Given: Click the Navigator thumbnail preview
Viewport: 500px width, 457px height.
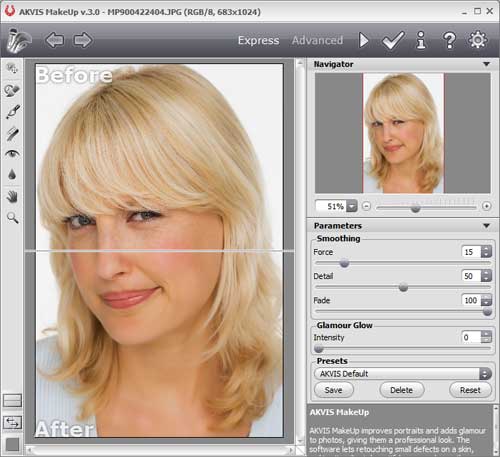Looking at the screenshot, I should (x=403, y=133).
